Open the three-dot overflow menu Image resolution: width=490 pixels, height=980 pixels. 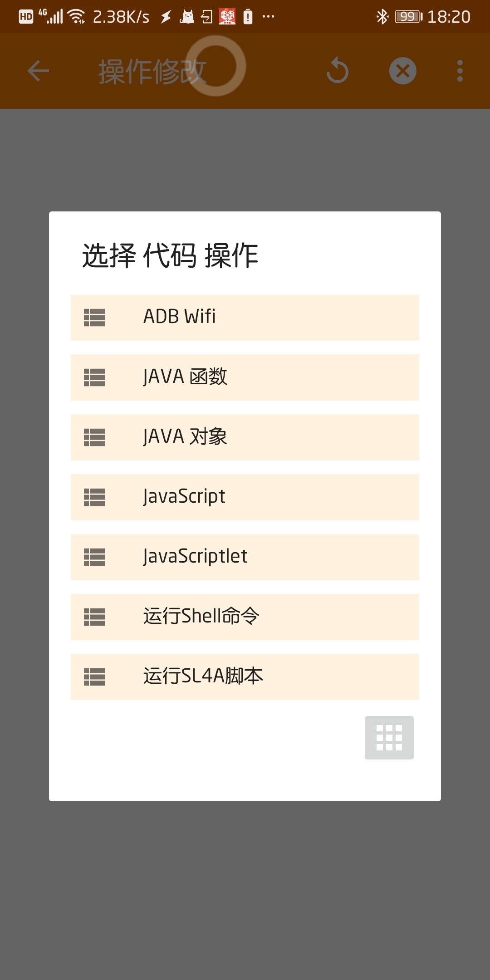(460, 71)
